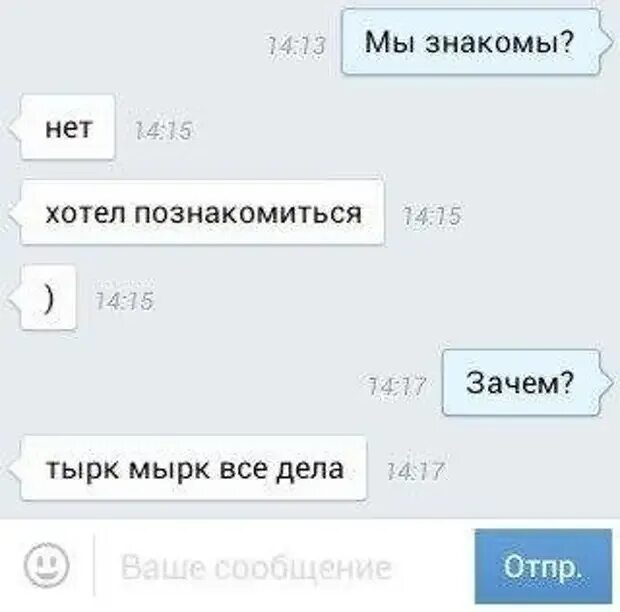Tap the 14:13 timestamp
This screenshot has width=620, height=612.
[x=297, y=46]
